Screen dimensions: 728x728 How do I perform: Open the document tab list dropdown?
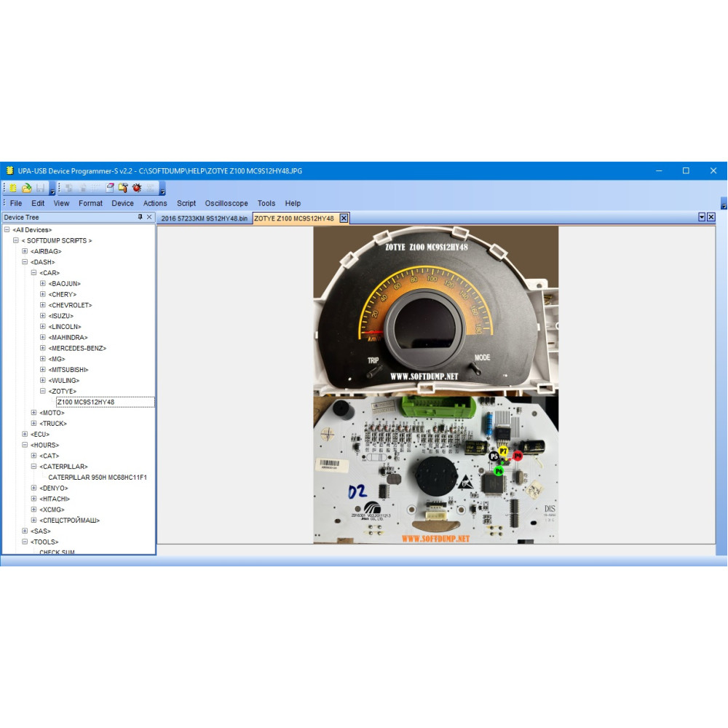[x=702, y=217]
